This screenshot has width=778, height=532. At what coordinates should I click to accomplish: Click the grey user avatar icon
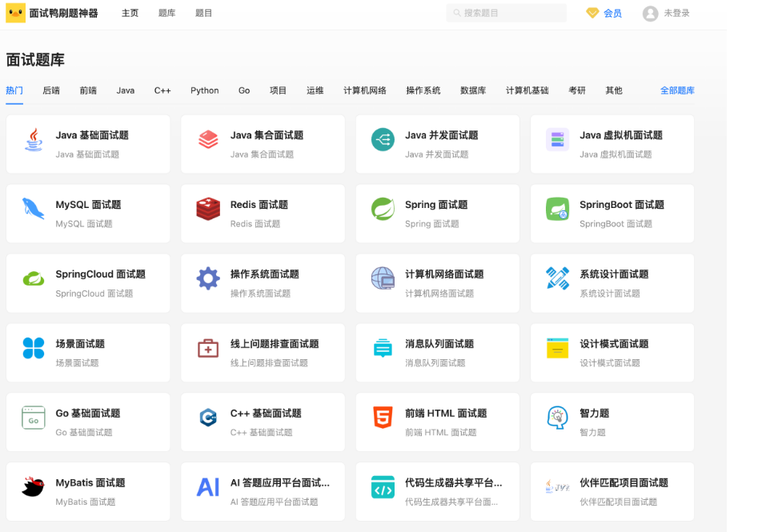pyautogui.click(x=651, y=14)
